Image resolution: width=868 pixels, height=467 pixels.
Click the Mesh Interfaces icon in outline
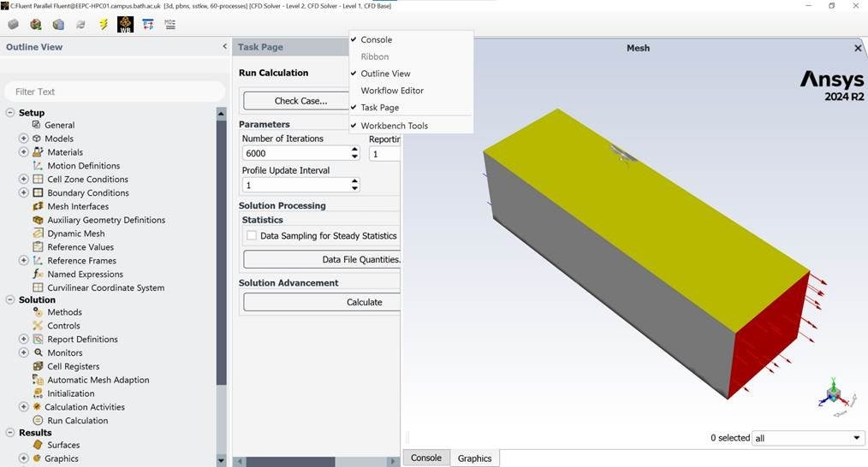pyautogui.click(x=39, y=206)
